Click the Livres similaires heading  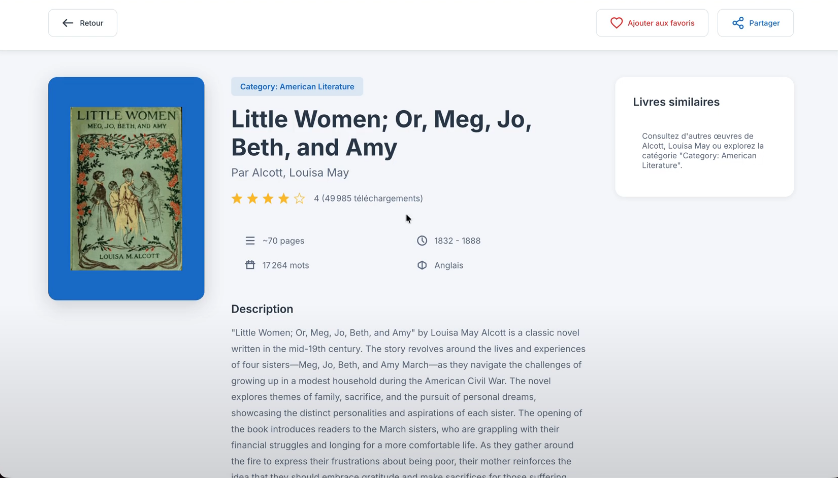pos(676,102)
